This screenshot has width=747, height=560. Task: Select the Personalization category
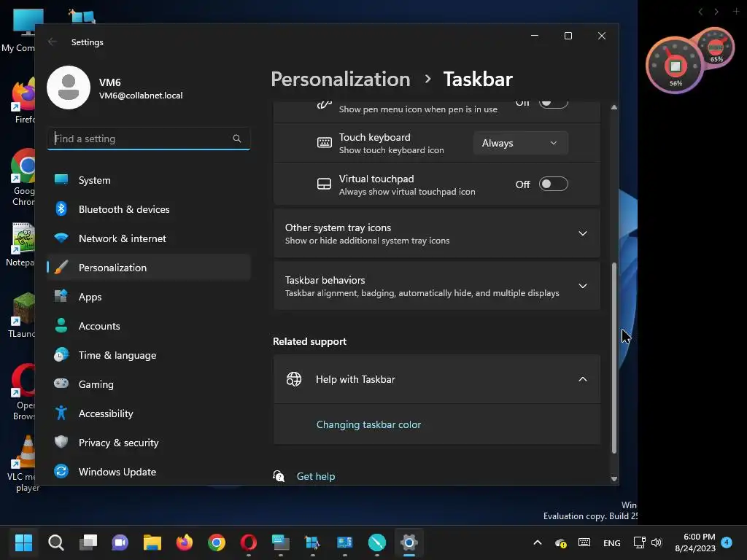[x=149, y=268]
